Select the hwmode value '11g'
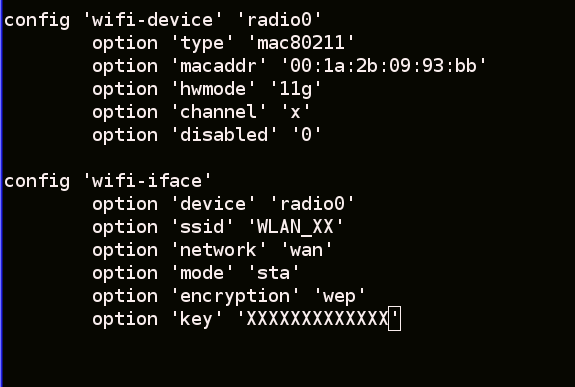Image resolution: width=575 pixels, height=387 pixels. coord(296,90)
